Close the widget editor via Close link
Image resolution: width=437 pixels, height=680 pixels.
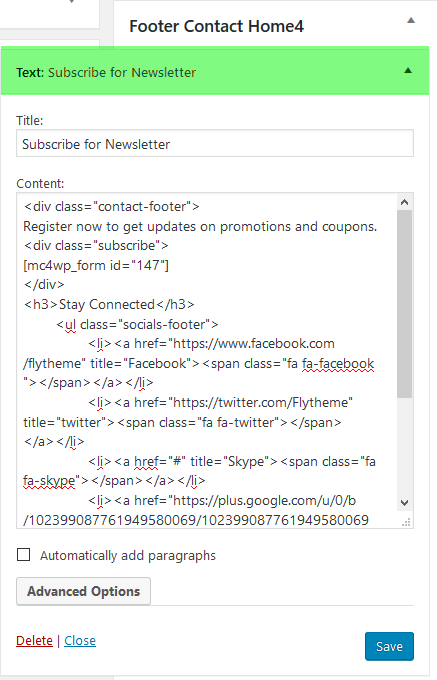coord(80,641)
